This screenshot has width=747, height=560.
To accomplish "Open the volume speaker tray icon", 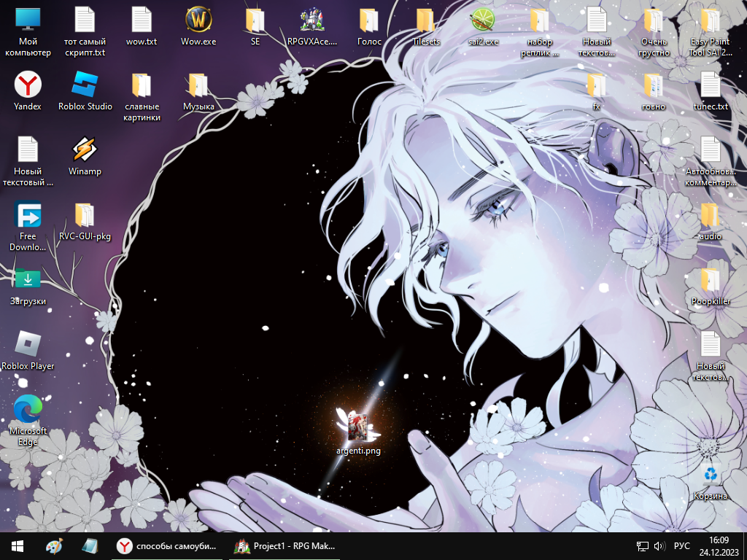I will click(x=659, y=546).
